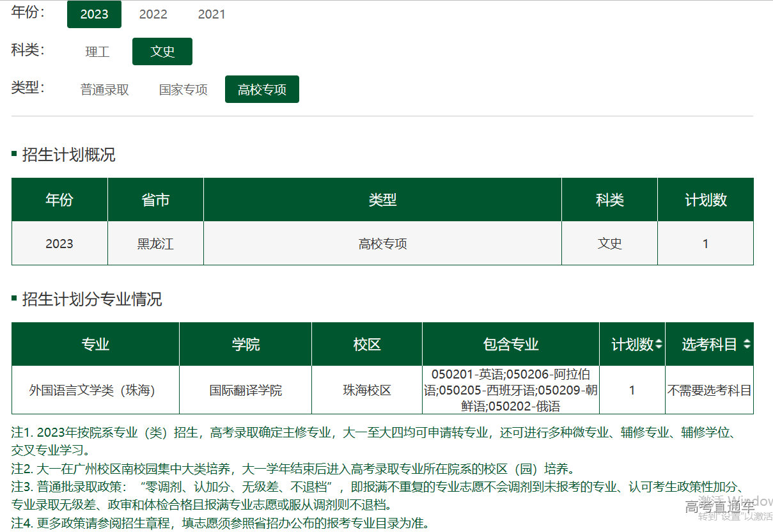Click the 校区 column header
The width and height of the screenshot is (773, 532).
click(367, 345)
